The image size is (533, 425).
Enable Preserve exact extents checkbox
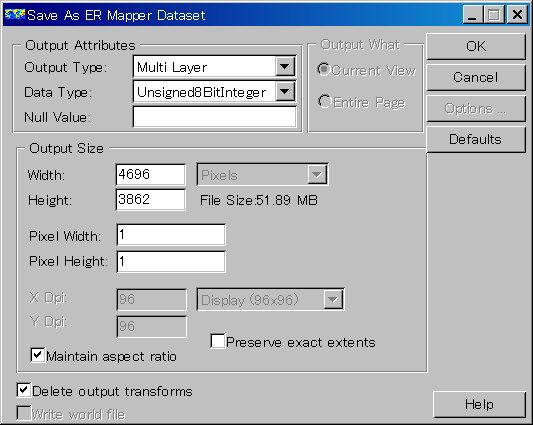coord(218,341)
